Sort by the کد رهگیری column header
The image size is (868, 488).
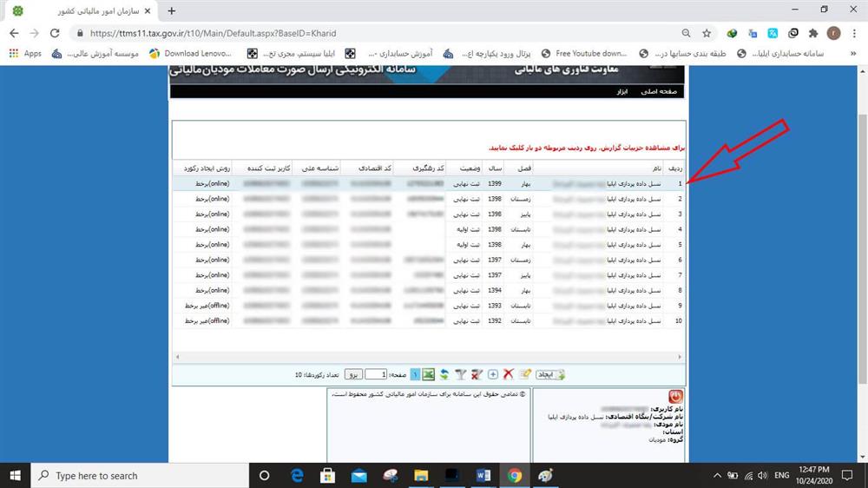pyautogui.click(x=419, y=168)
